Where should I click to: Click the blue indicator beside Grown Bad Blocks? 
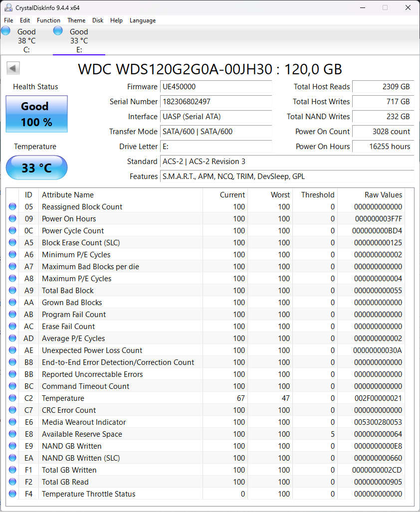click(12, 303)
